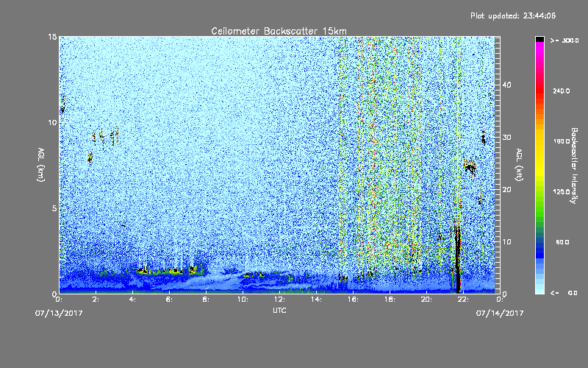Image resolution: width=588 pixels, height=368 pixels.
Task: Click the 240.0 colorbar value
Action: (x=562, y=91)
